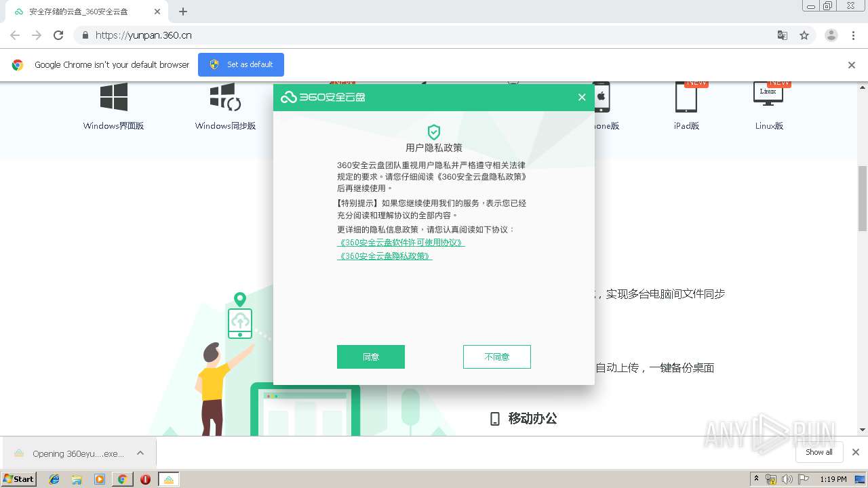This screenshot has height=488, width=868.
Task: Close the downloads bar
Action: pyautogui.click(x=856, y=452)
